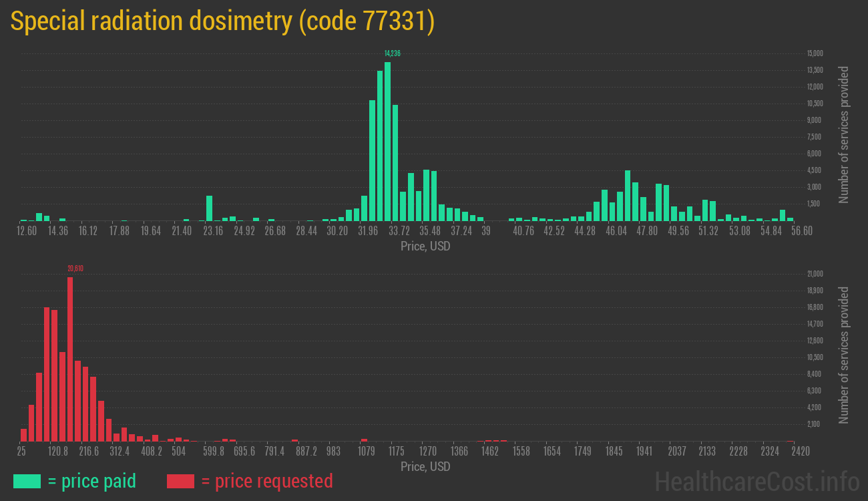Toggle the '= price paid' legend label
This screenshot has width=868, height=501.
92,481
